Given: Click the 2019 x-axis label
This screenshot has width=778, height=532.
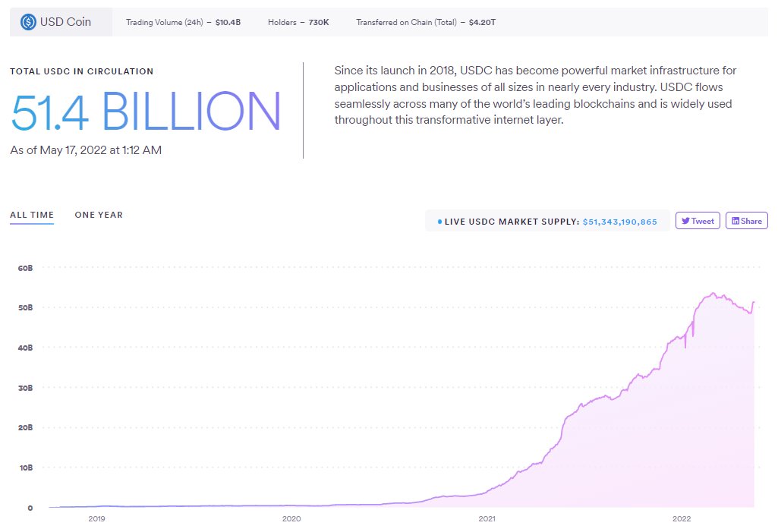Looking at the screenshot, I should [96, 518].
